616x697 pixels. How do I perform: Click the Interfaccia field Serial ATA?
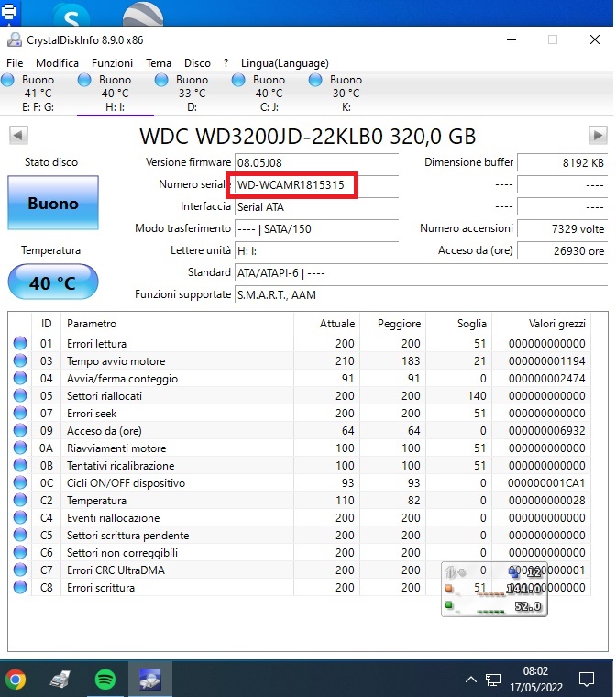tap(316, 206)
